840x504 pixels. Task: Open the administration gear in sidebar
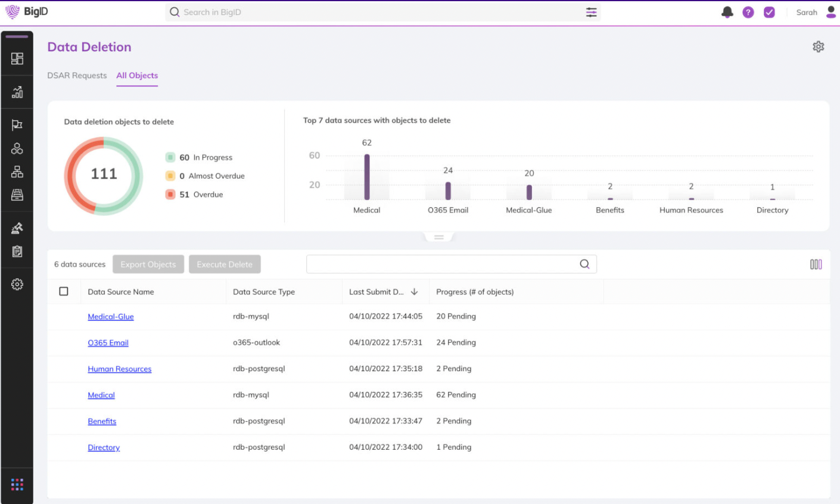pyautogui.click(x=17, y=284)
